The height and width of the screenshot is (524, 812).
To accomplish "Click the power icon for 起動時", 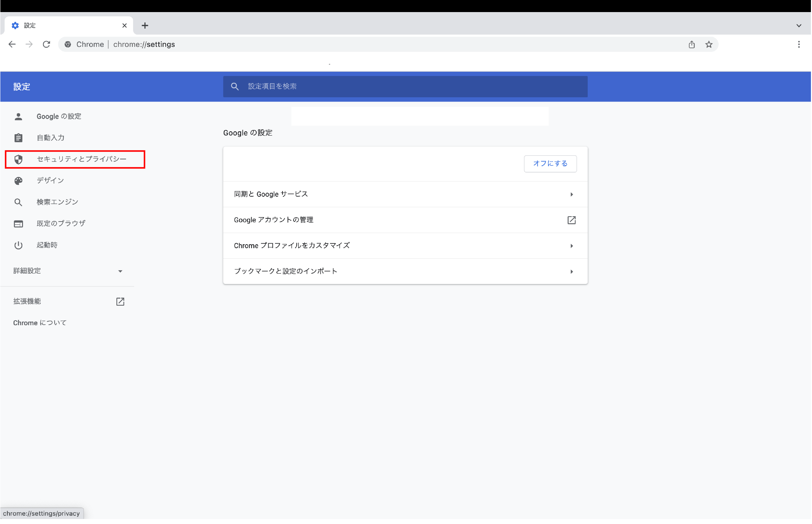I will pos(18,245).
